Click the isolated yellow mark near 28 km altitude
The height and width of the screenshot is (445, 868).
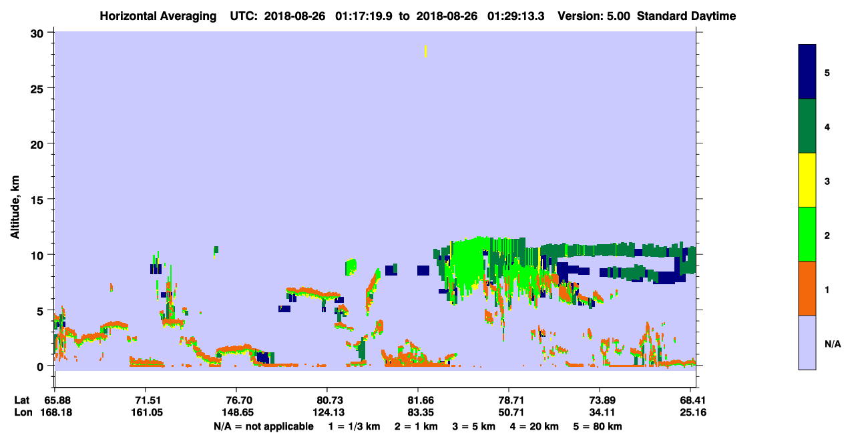(x=425, y=51)
